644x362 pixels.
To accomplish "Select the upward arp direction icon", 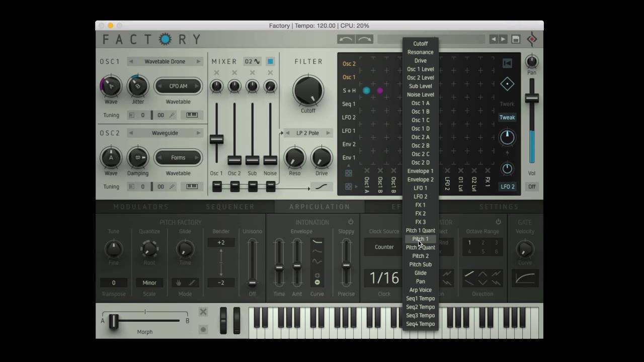I will (x=469, y=274).
